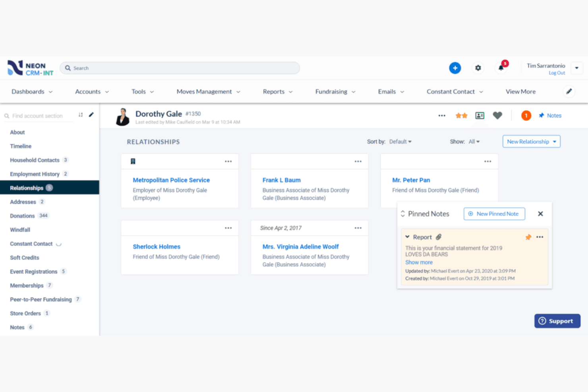Click the Find account section field
Image resolution: width=588 pixels, height=392 pixels.
[39, 116]
